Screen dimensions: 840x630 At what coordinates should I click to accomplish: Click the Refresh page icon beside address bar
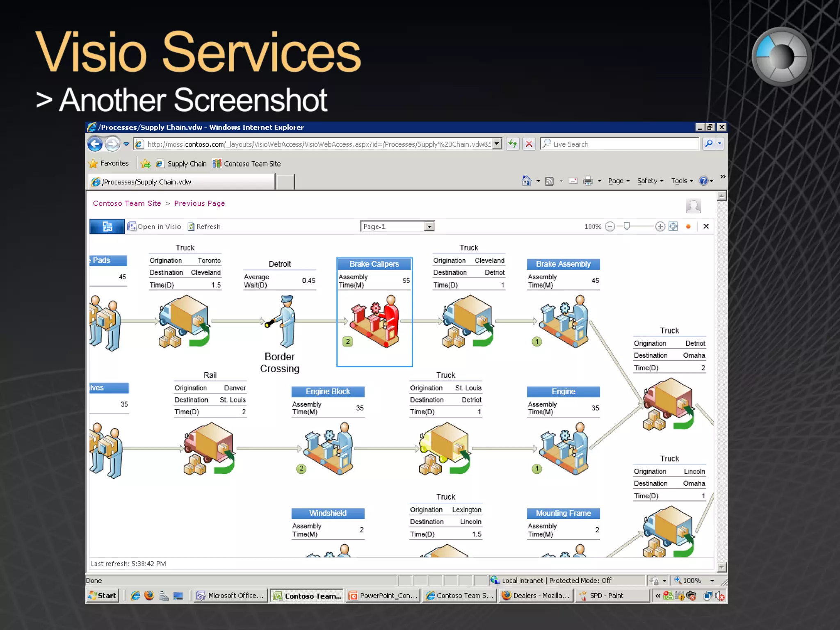(x=512, y=144)
